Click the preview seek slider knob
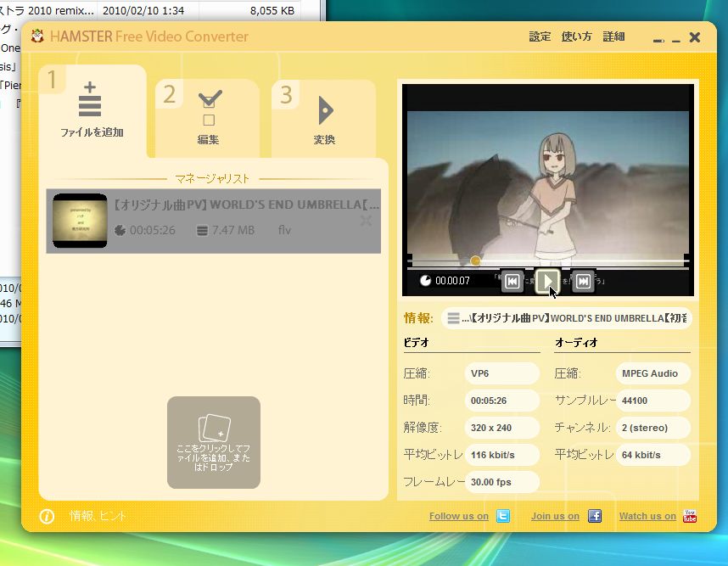Image resolution: width=728 pixels, height=566 pixels. [x=475, y=261]
